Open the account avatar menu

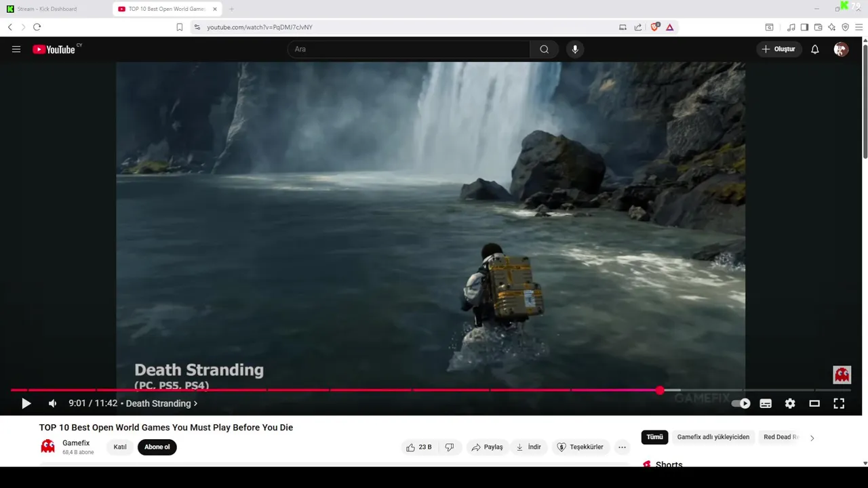841,49
